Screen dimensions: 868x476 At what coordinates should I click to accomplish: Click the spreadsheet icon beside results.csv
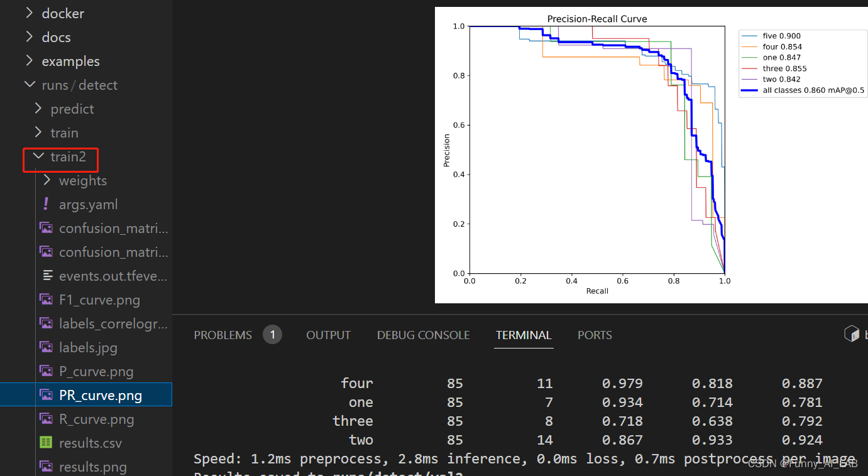[46, 443]
